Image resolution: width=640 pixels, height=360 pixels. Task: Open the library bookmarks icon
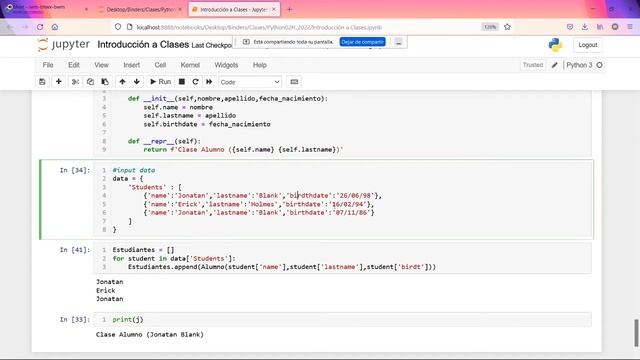[600, 27]
